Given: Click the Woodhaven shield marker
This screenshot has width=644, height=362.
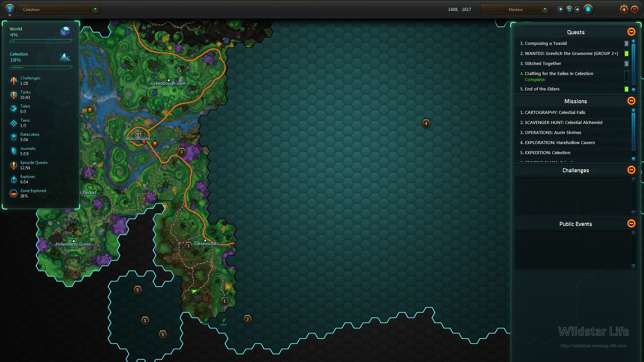Looking at the screenshot, I should tap(138, 134).
